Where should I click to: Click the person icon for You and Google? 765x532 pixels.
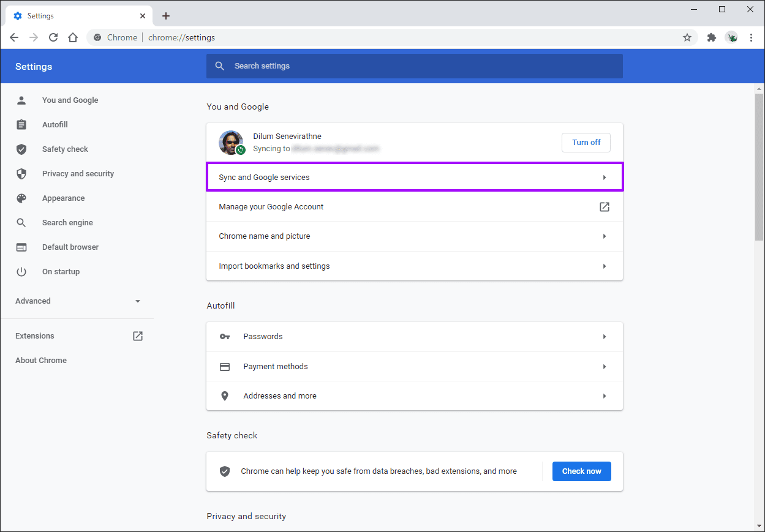click(21, 100)
